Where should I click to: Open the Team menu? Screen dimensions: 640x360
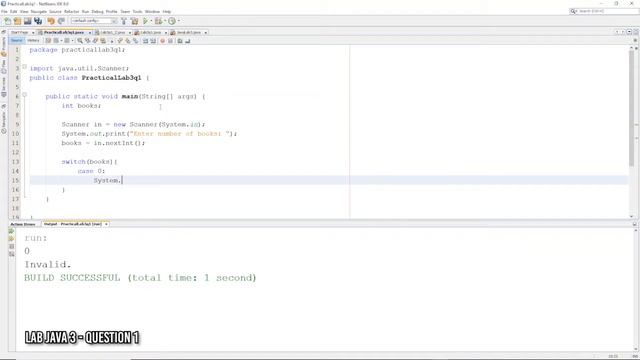pyautogui.click(x=125, y=11)
